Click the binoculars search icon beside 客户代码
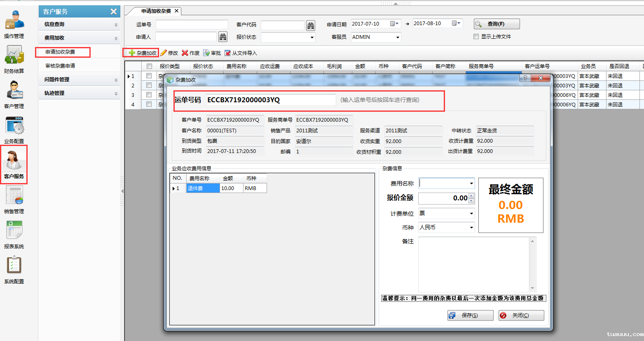 311,25
